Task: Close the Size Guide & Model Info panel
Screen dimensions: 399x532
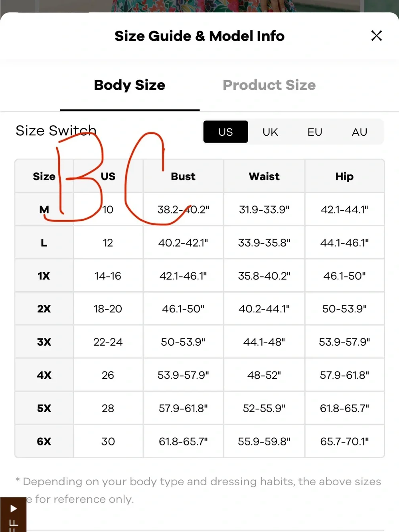Action: point(376,36)
